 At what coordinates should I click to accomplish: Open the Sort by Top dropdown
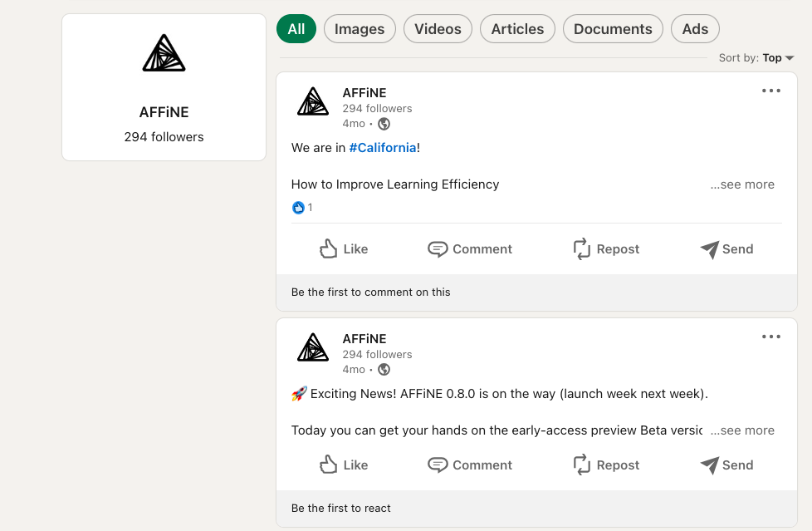pos(756,58)
